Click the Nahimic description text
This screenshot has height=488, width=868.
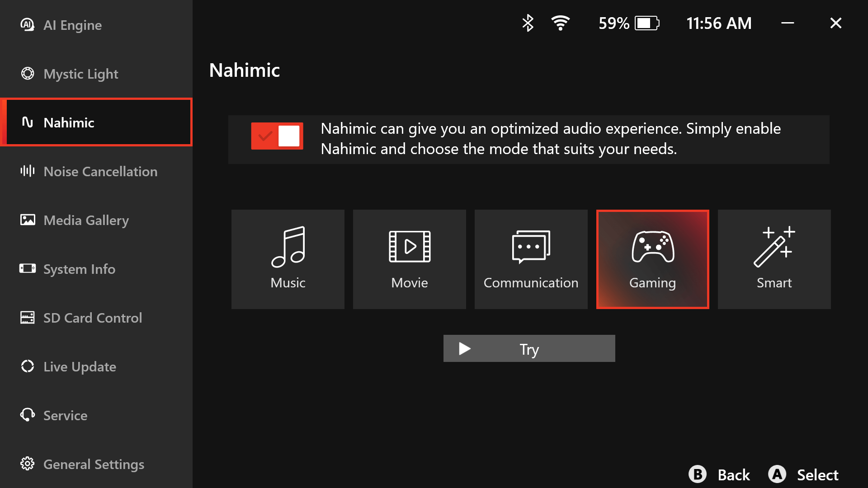pyautogui.click(x=551, y=139)
